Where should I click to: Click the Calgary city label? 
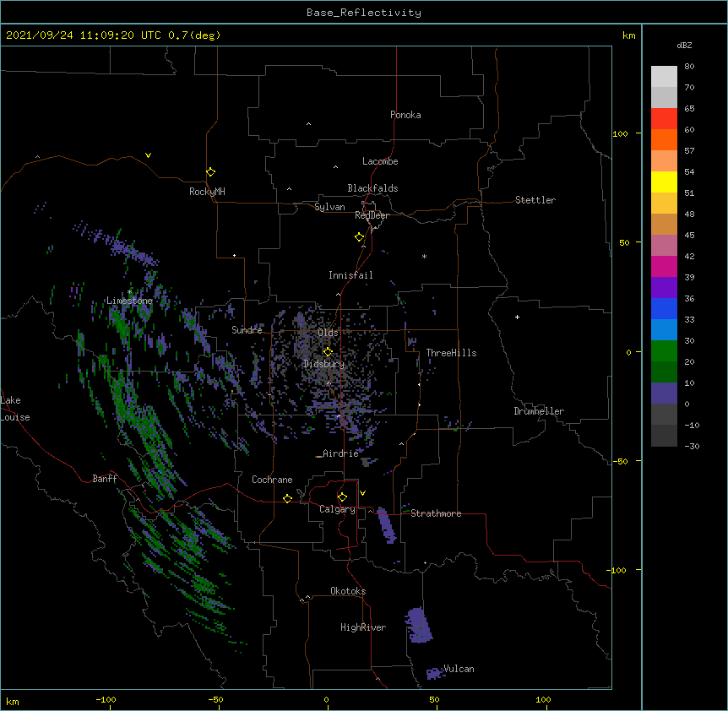(x=337, y=509)
